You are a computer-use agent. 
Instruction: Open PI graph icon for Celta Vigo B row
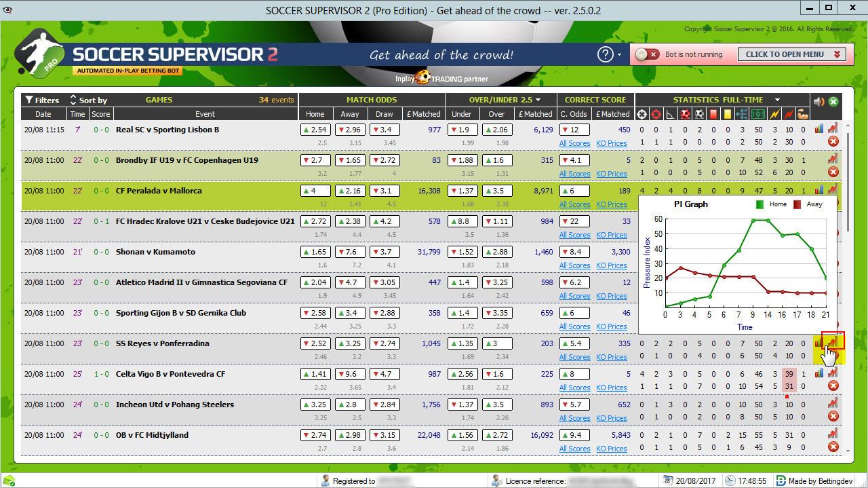click(833, 373)
